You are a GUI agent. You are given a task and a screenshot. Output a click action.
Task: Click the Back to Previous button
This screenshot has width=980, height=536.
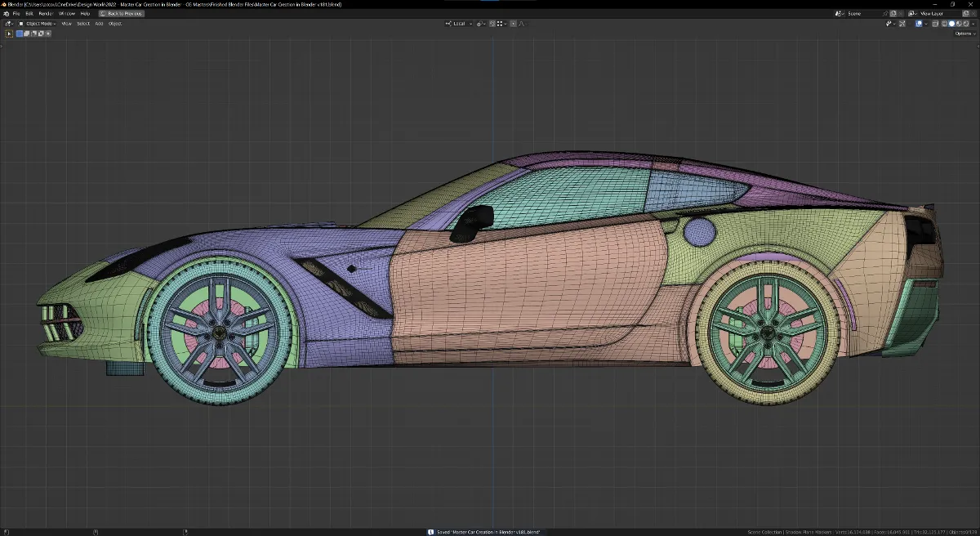121,14
